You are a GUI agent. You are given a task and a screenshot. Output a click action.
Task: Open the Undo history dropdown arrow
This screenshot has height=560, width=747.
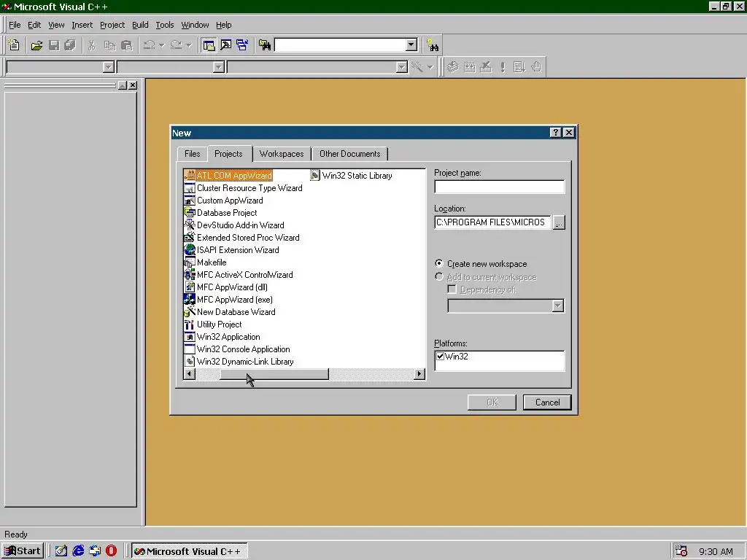[162, 45]
